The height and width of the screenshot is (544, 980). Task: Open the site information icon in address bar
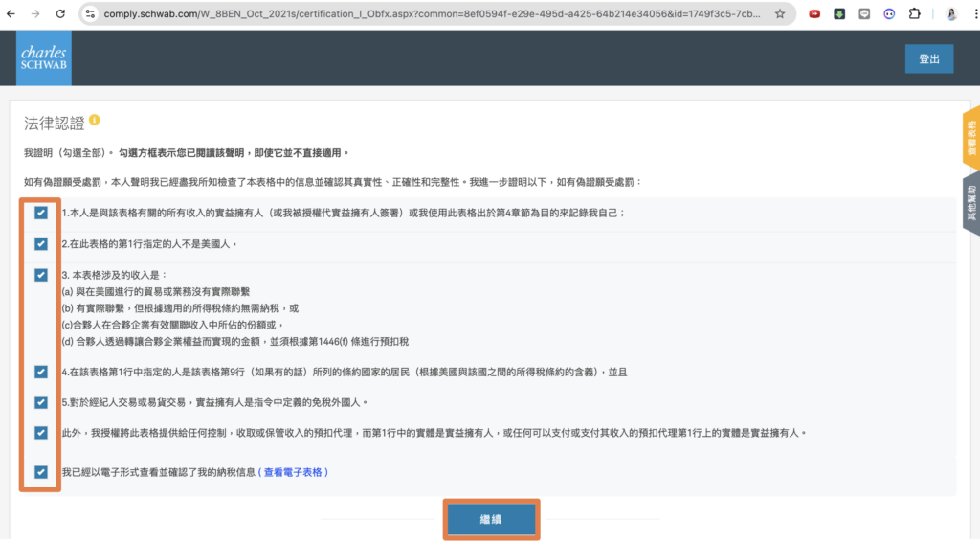[x=91, y=14]
